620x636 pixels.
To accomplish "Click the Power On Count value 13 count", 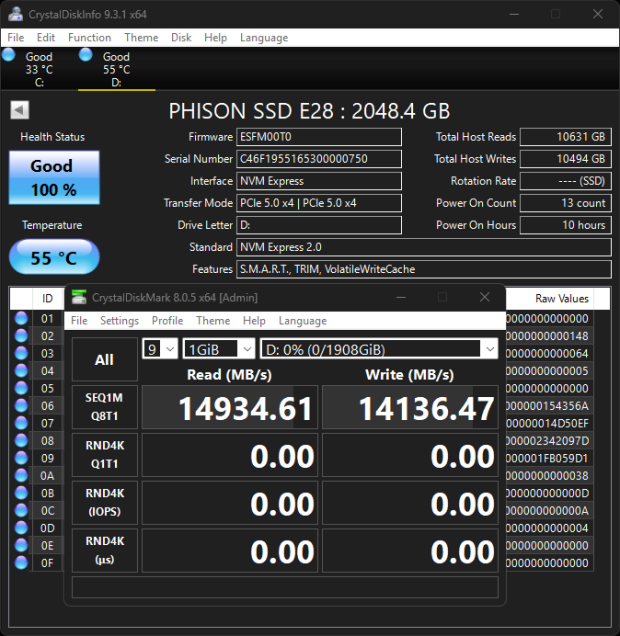I will (566, 203).
